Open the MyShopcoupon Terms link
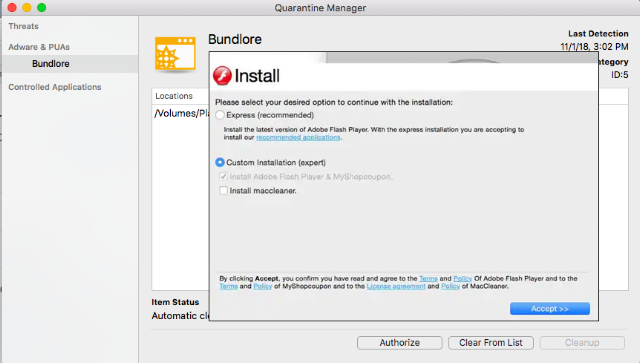640x363 pixels. click(229, 286)
